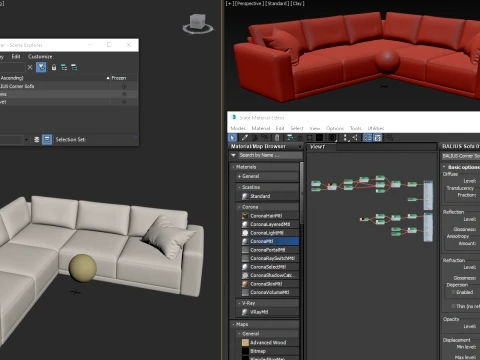Click the Select by Material icon
The image size is (480, 360).
coord(389,138)
